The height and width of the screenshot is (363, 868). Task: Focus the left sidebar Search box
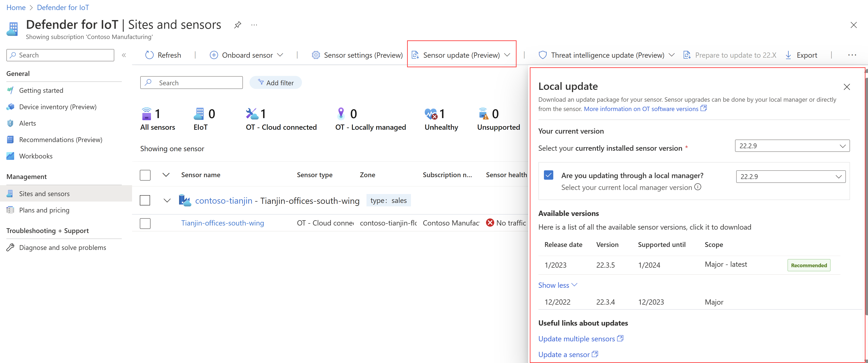[60, 55]
